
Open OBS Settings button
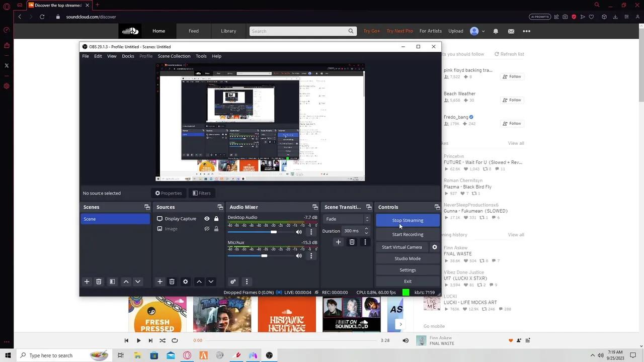tap(408, 270)
